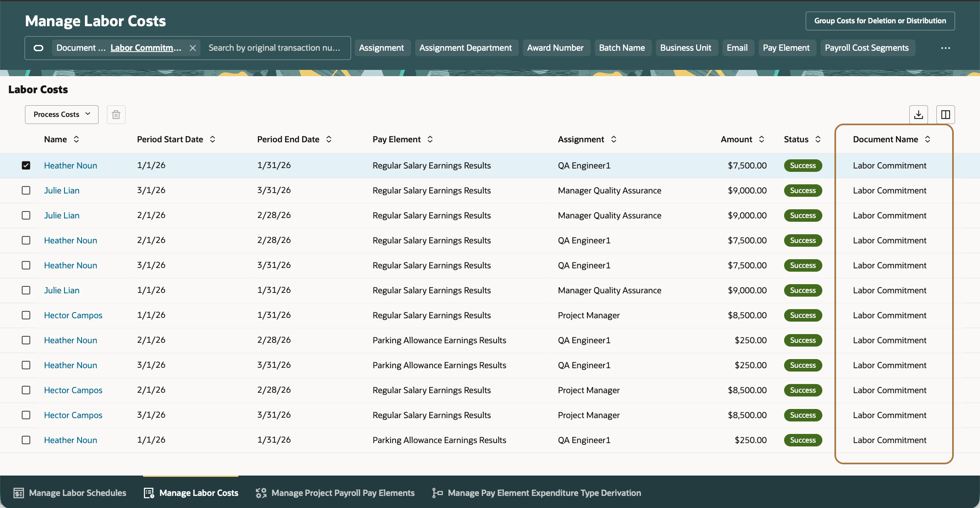Apply the Pay Element filter chip
980x508 pixels.
(787, 47)
